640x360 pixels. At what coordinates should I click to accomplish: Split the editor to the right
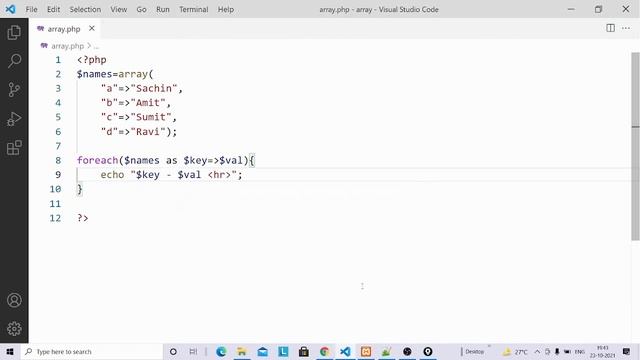click(x=610, y=28)
